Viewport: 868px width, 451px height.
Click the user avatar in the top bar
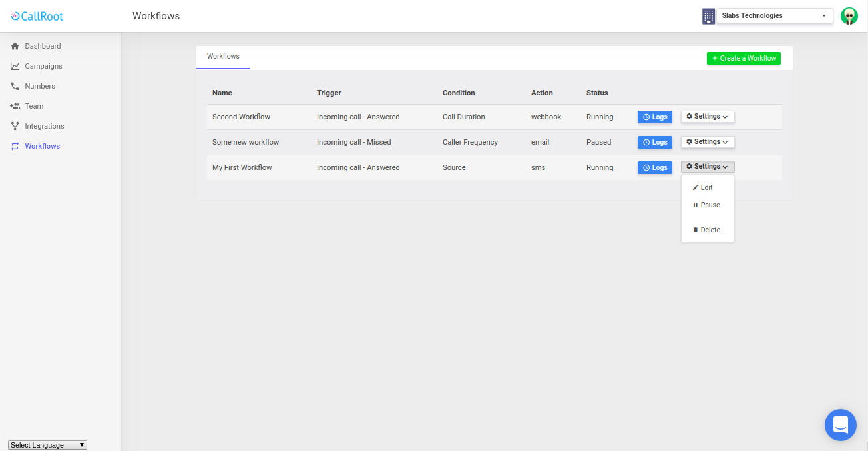tap(849, 15)
